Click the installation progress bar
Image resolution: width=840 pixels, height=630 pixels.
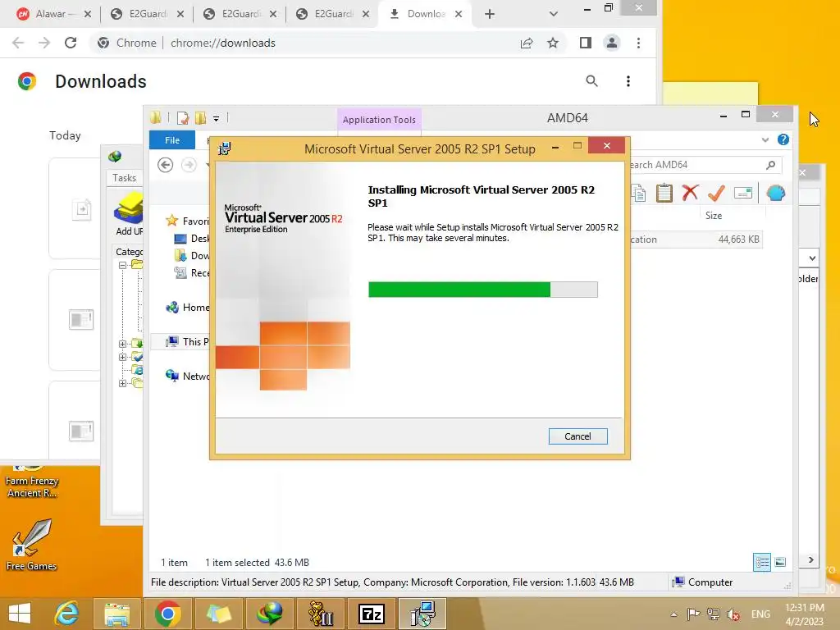point(482,290)
